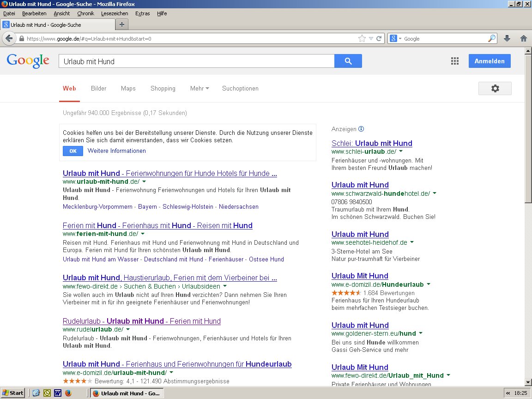Expand options arrow for www.ferien-mit-hund.de result

(x=143, y=234)
